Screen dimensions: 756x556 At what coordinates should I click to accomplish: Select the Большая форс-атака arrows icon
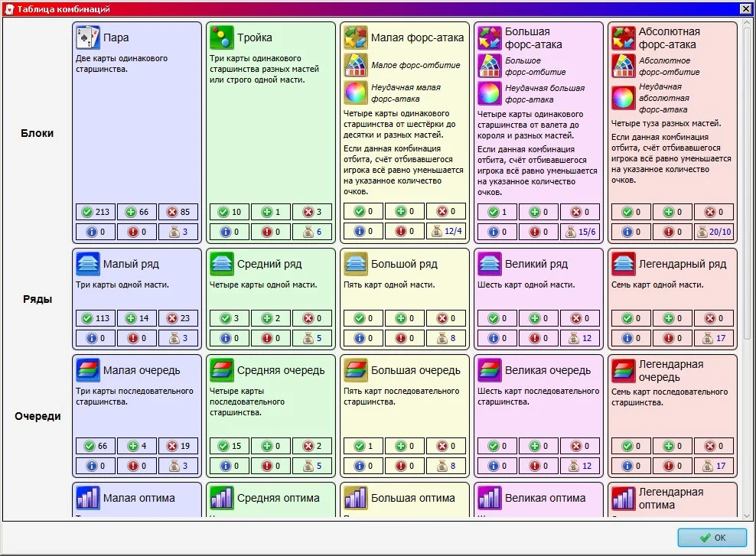click(490, 38)
